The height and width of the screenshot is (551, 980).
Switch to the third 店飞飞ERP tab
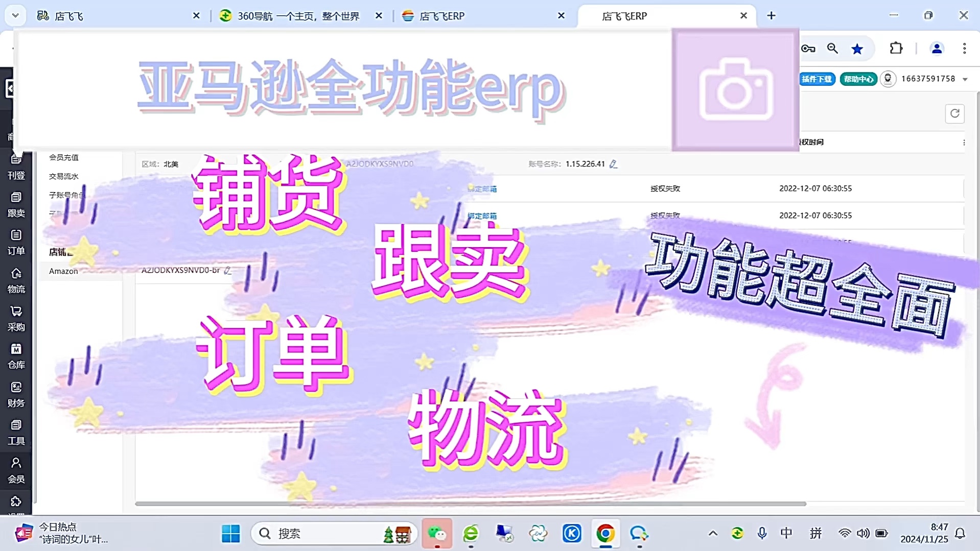(483, 16)
